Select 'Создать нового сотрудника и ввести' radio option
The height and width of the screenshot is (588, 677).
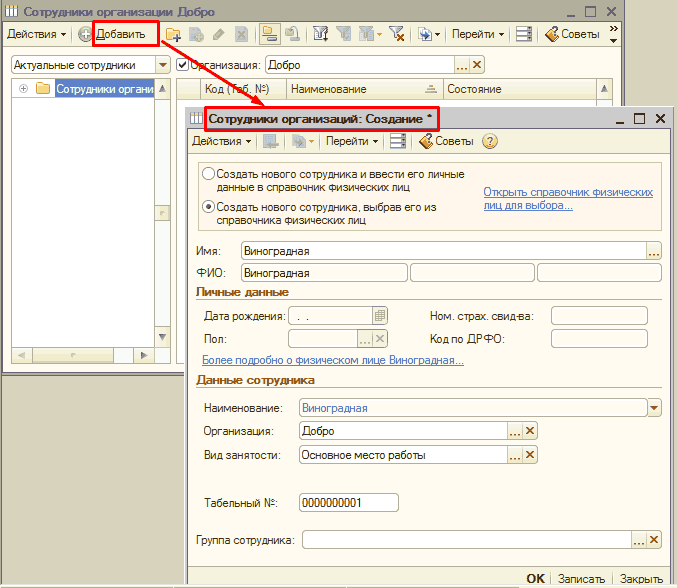click(208, 174)
